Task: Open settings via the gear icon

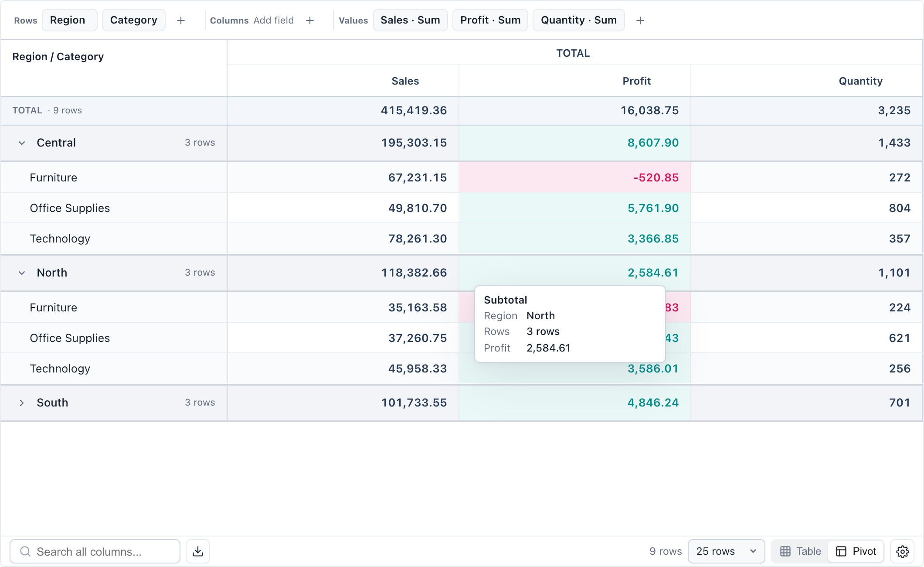Action: coord(902,551)
